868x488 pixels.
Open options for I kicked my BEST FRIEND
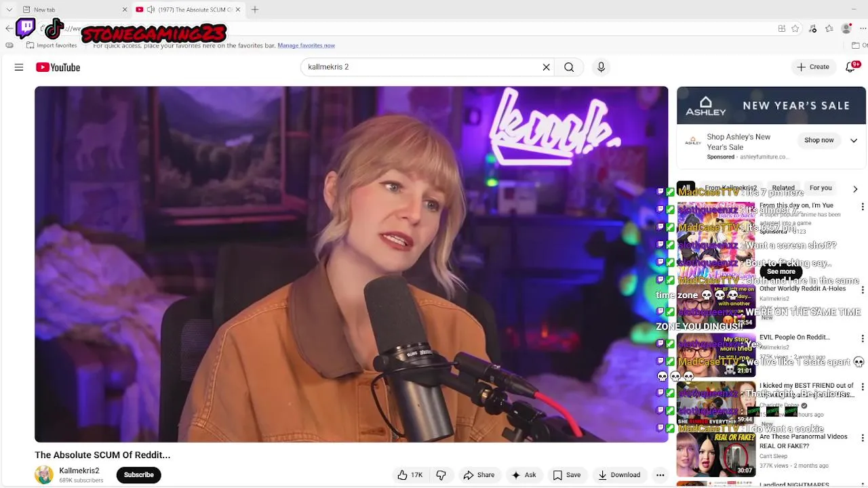click(863, 388)
